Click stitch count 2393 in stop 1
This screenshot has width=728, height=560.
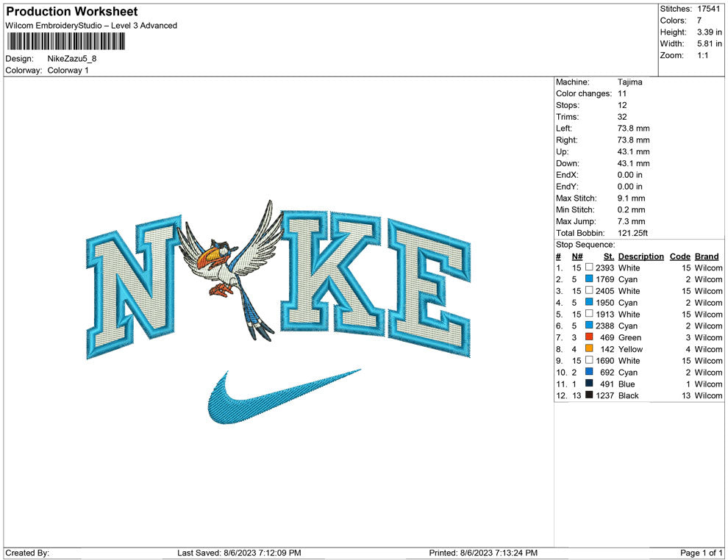[605, 268]
